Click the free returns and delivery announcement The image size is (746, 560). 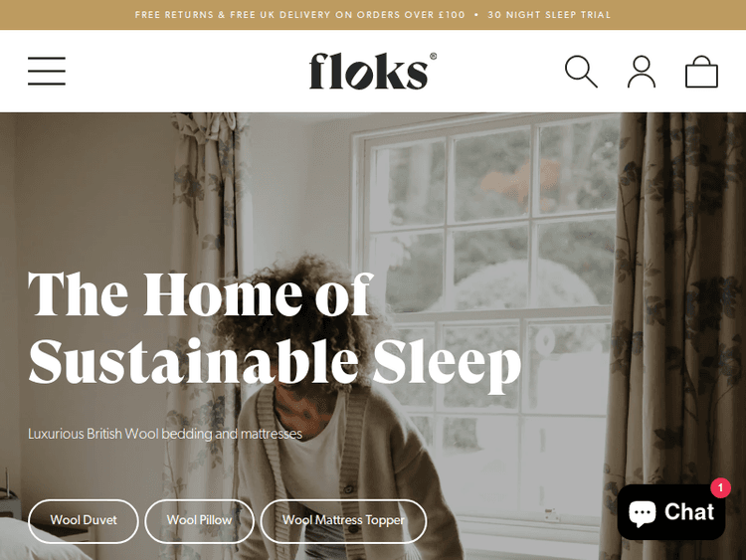pos(299,15)
